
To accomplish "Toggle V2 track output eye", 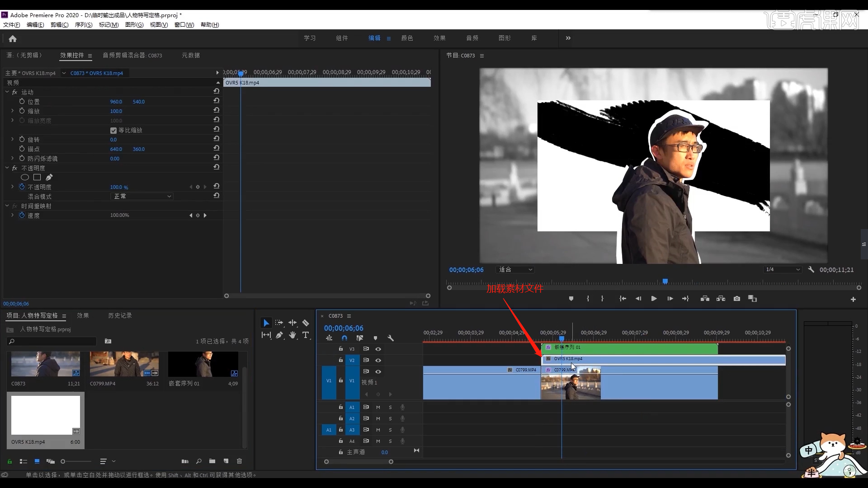I will (378, 360).
